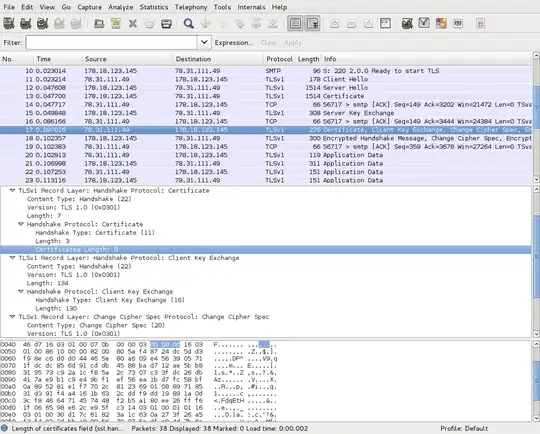Screen dimensions: 540x434
Task: Zoom in on packet text icon
Action: [x=334, y=23]
